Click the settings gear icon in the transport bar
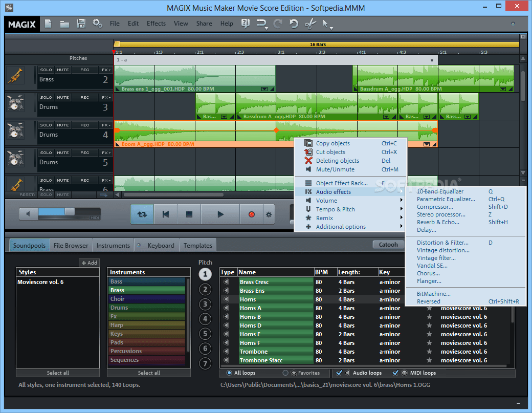 269,214
